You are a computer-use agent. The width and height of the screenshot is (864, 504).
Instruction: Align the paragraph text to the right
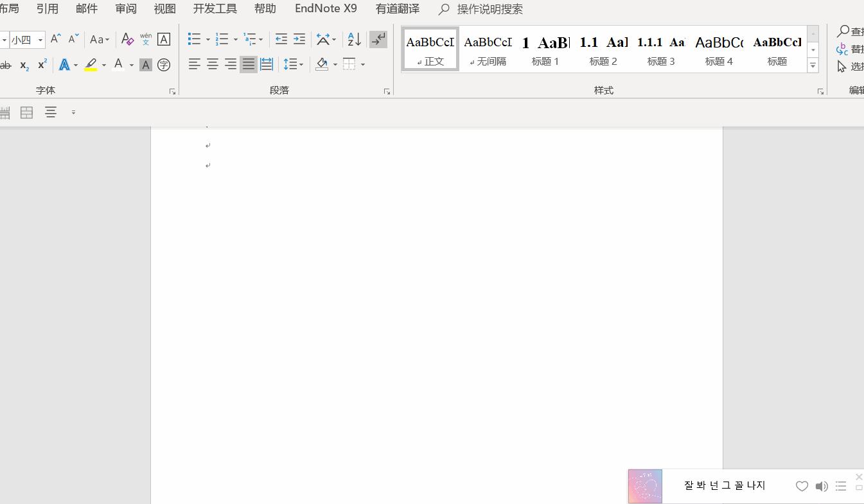231,64
